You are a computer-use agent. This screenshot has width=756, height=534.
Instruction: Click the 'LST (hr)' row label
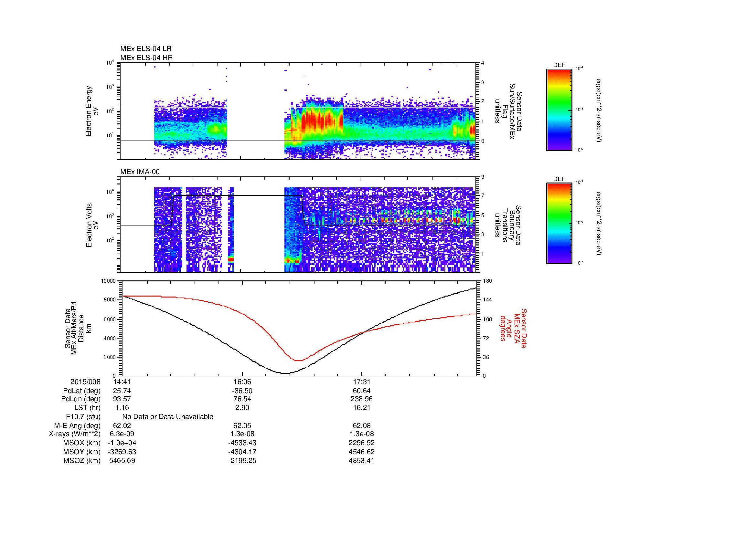(x=87, y=408)
